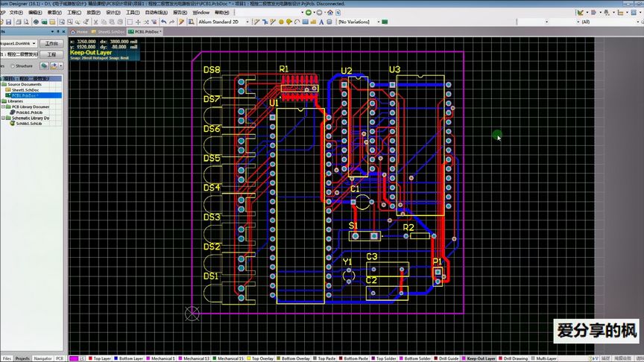The width and height of the screenshot is (644, 362).
Task: Click the 工程 project button
Action: pos(51,54)
